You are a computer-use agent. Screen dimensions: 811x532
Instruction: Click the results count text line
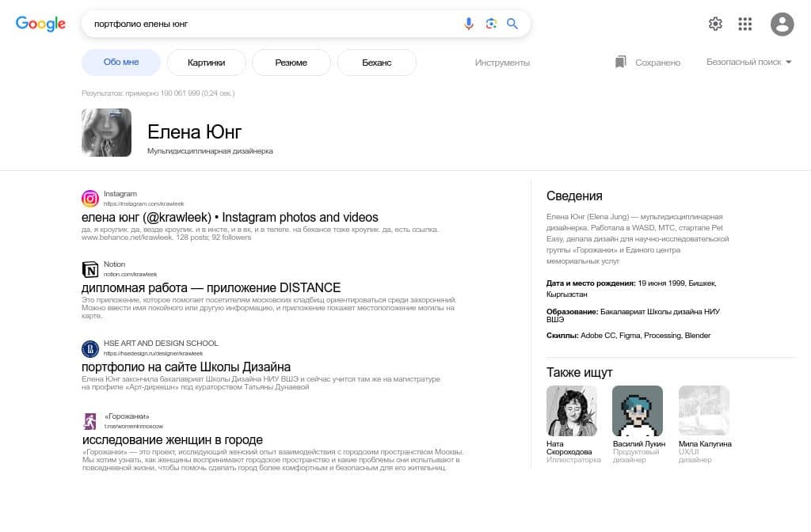158,93
